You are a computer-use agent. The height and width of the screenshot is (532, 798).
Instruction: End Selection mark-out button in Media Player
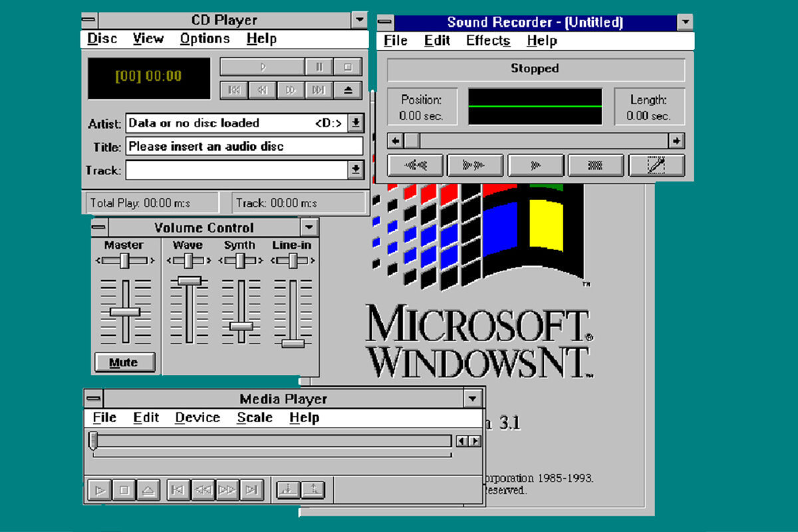tap(313, 489)
